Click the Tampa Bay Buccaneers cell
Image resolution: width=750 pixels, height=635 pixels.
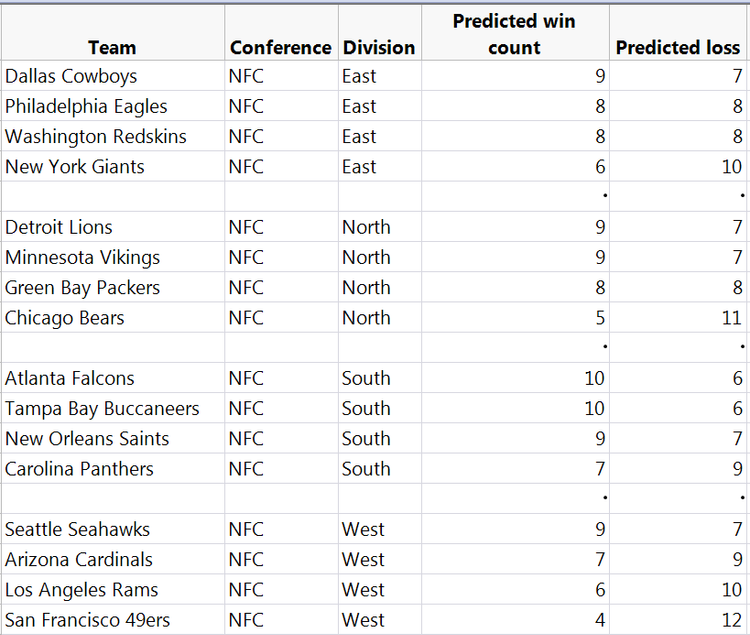click(102, 408)
